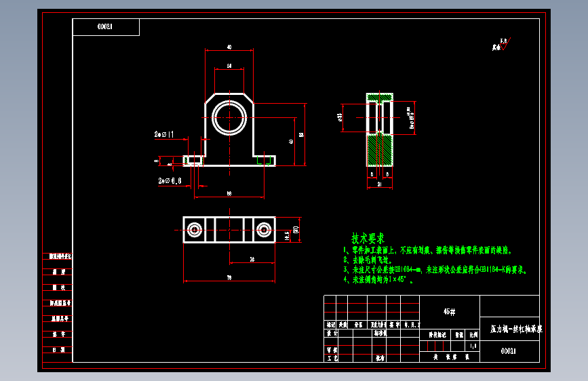588x381 pixels.
Task: Select the 00021 label in top-left box
Action: [x=105, y=26]
